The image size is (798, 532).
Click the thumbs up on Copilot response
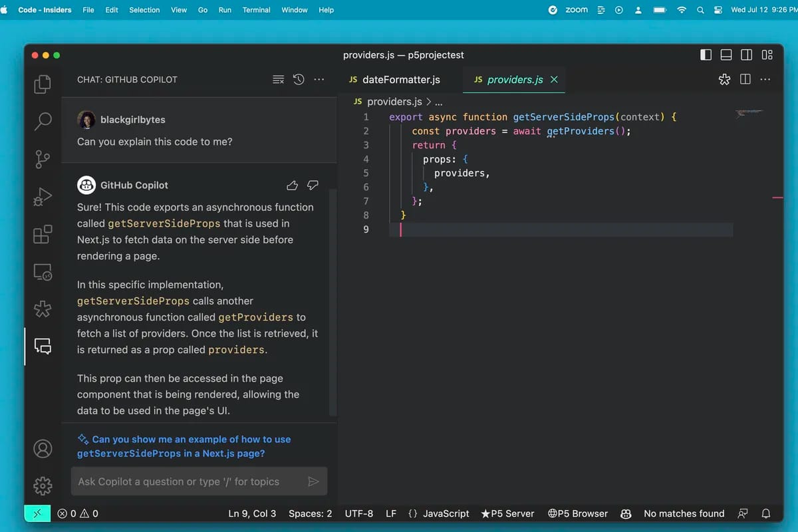(x=292, y=185)
